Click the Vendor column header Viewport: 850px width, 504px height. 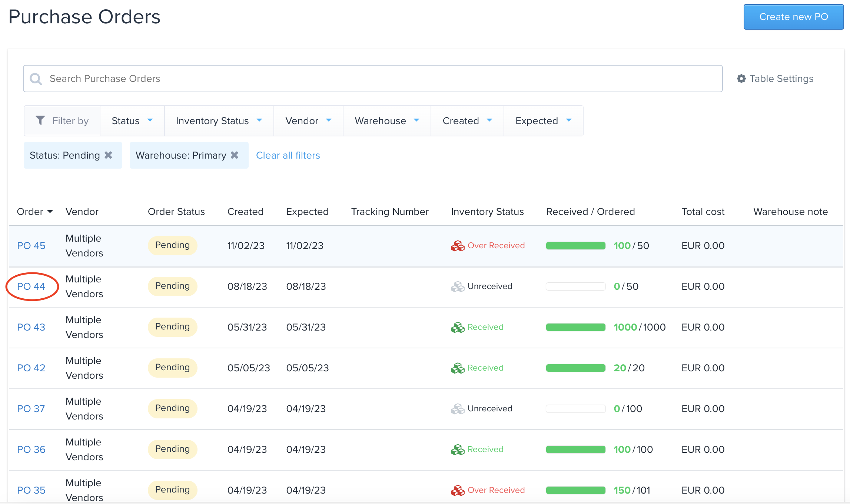click(82, 212)
